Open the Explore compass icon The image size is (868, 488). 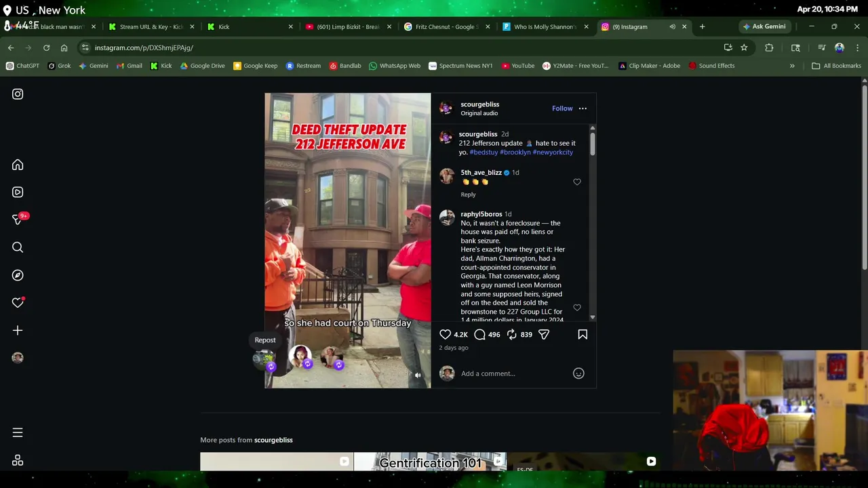pos(18,275)
